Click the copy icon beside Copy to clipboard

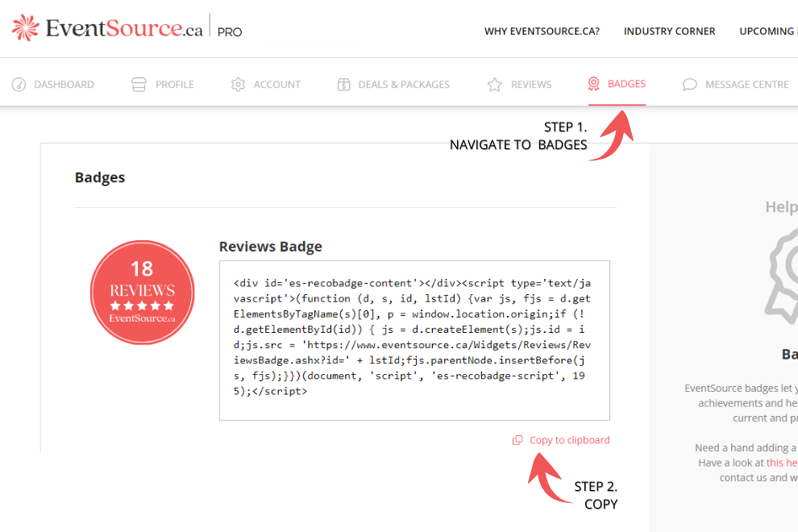[x=517, y=440]
